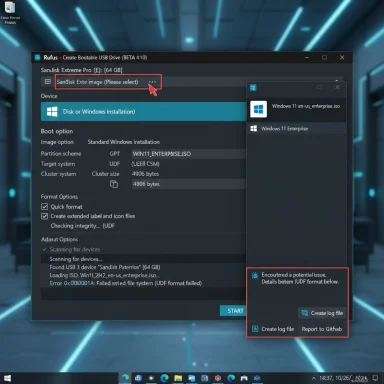Click the GPT partition scheme value

pyautogui.click(x=114, y=154)
